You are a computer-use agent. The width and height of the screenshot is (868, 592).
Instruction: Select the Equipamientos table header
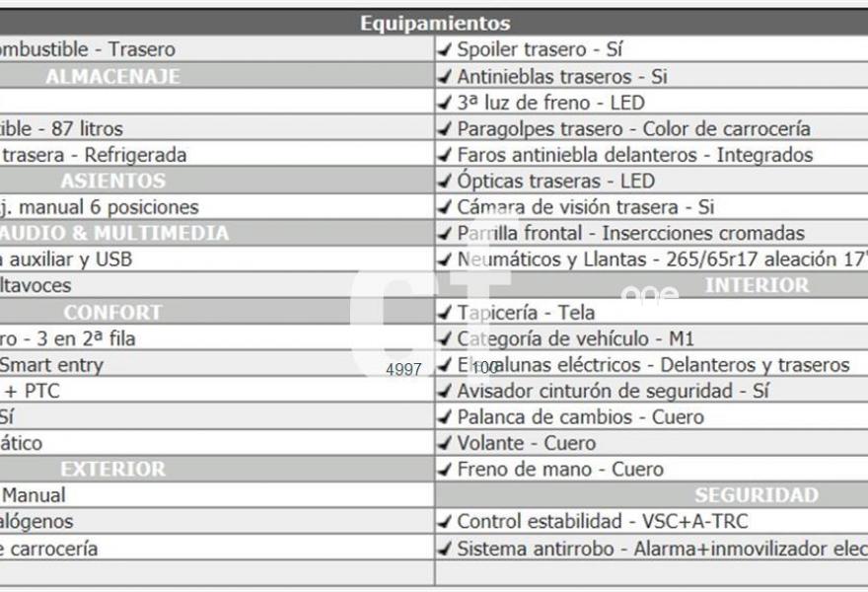point(434,23)
